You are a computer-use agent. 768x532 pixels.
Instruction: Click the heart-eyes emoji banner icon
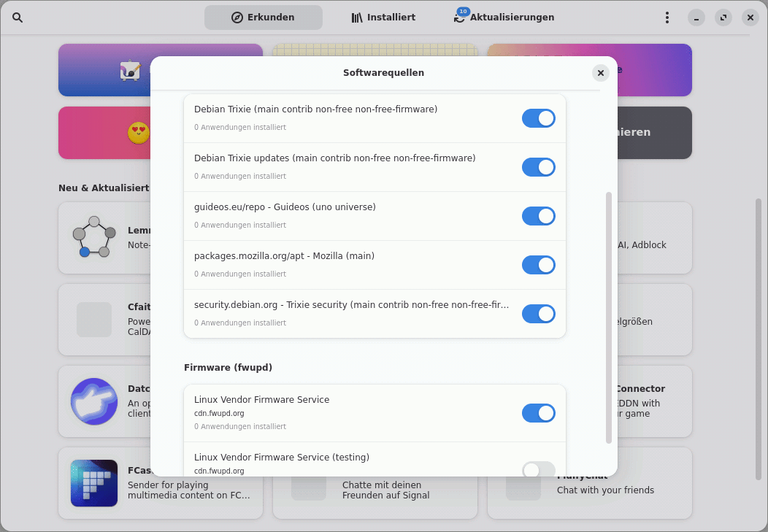(x=139, y=133)
